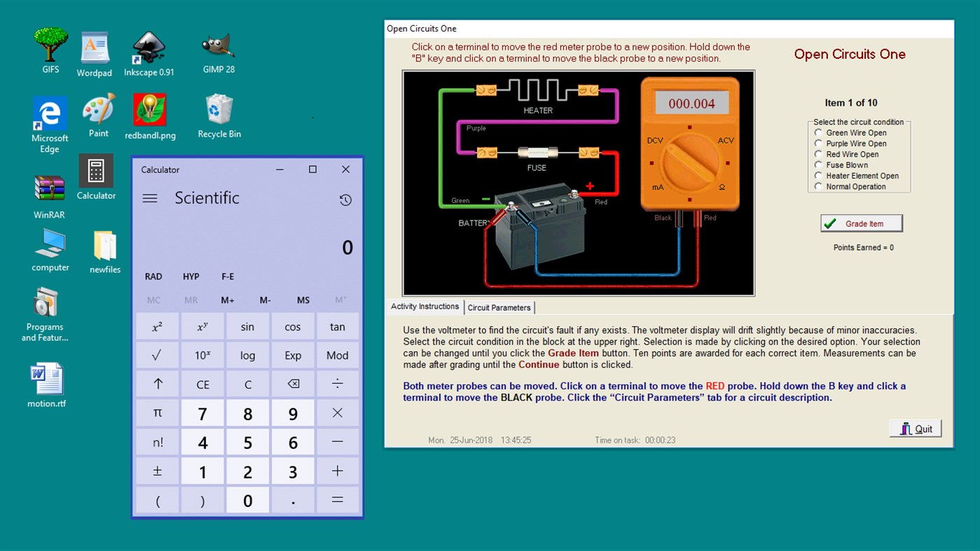
Task: Open the redbandl.png image icon
Action: click(149, 109)
